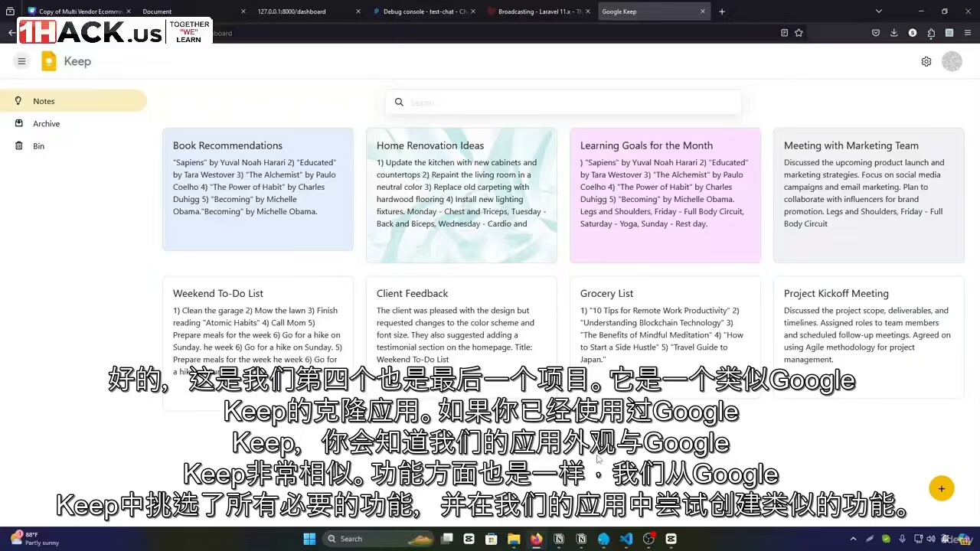Open the Firefox application menu button
Screen dimensions: 980x551
(968, 33)
